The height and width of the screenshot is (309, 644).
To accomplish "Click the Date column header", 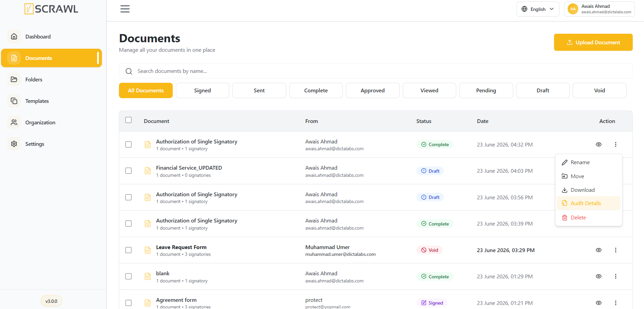I will click(482, 121).
